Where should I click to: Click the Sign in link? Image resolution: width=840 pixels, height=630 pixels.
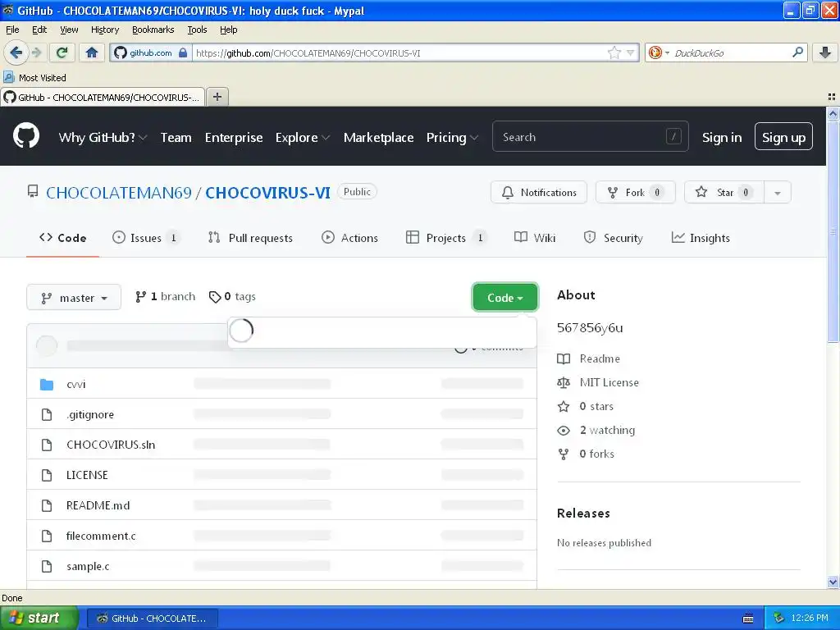coord(722,138)
